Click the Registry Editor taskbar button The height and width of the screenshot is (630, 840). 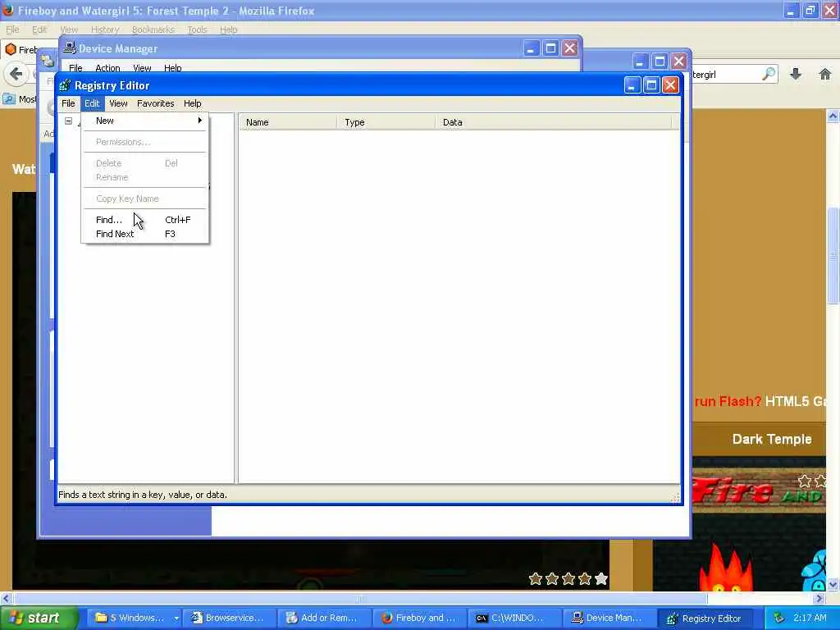click(x=705, y=618)
